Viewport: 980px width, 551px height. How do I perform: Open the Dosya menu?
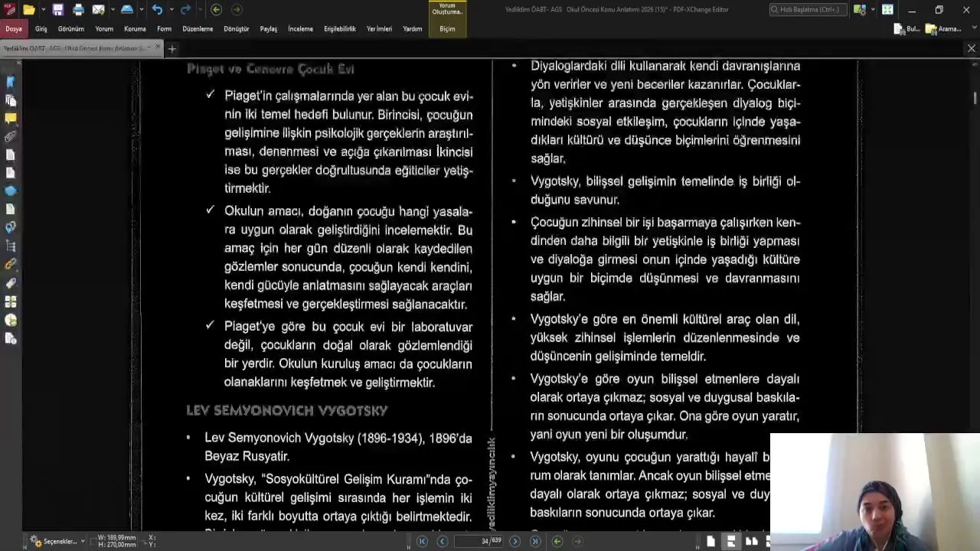click(14, 29)
